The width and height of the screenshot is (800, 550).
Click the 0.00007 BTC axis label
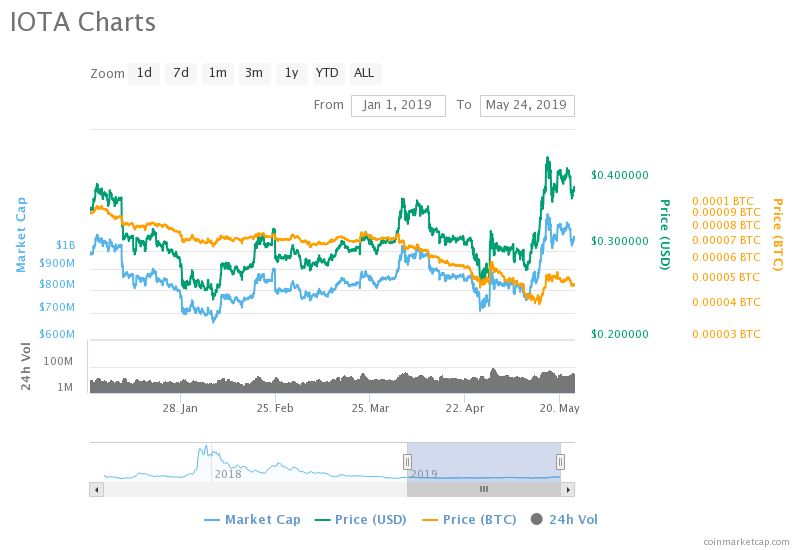point(726,240)
